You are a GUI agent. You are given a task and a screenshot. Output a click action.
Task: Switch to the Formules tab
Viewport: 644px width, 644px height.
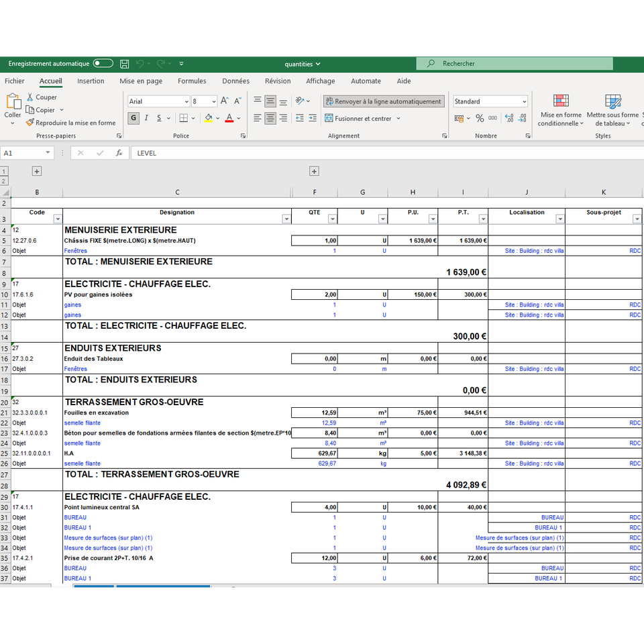(192, 81)
